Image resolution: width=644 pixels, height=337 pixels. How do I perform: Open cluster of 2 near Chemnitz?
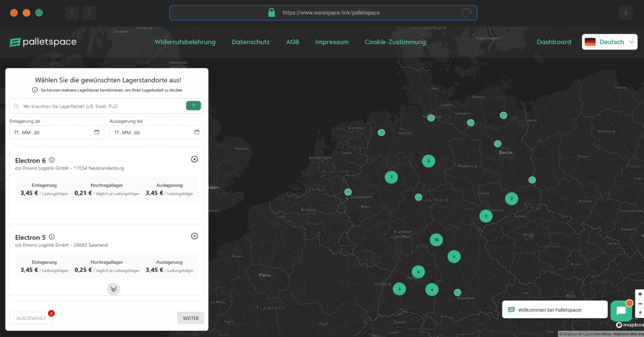[x=486, y=216]
